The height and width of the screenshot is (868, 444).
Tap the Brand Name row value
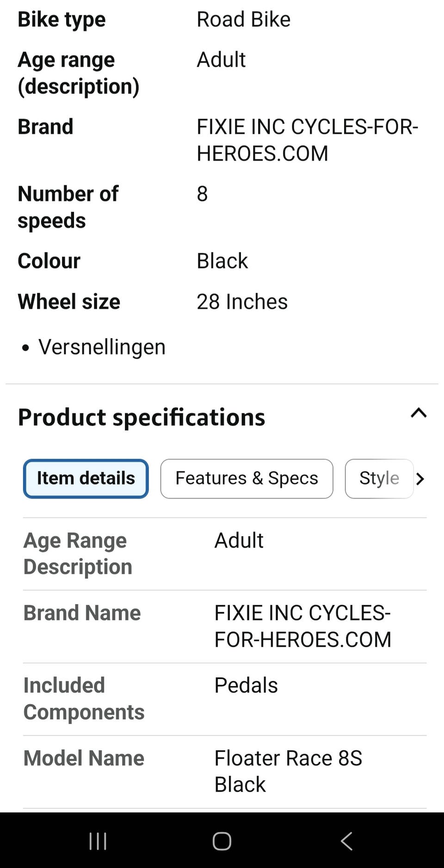click(x=302, y=626)
